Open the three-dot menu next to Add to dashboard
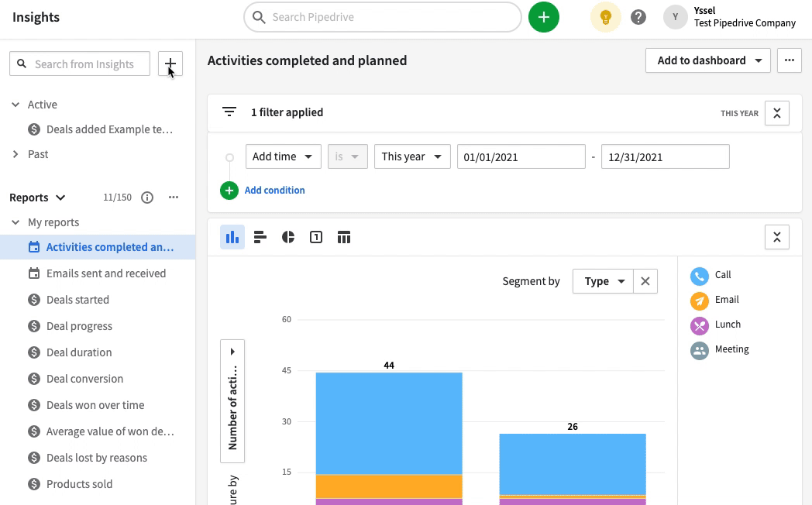Screen dimensions: 812x505 [790, 60]
